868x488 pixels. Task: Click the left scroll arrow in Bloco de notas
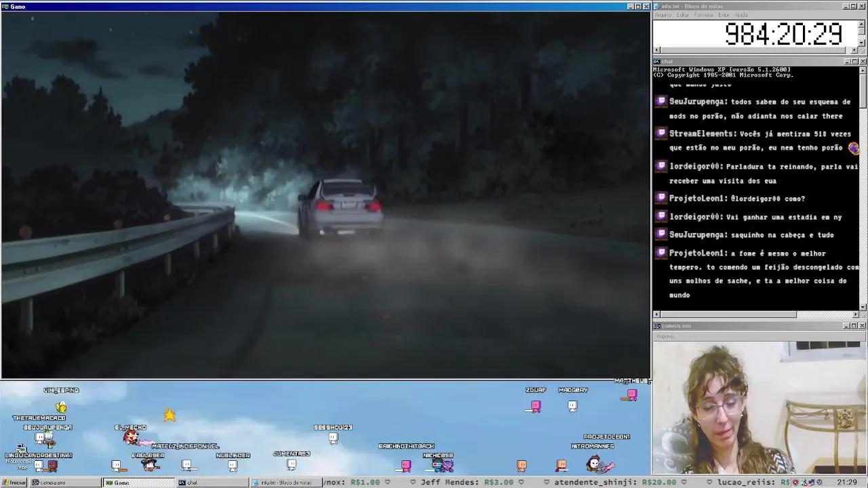click(x=656, y=50)
